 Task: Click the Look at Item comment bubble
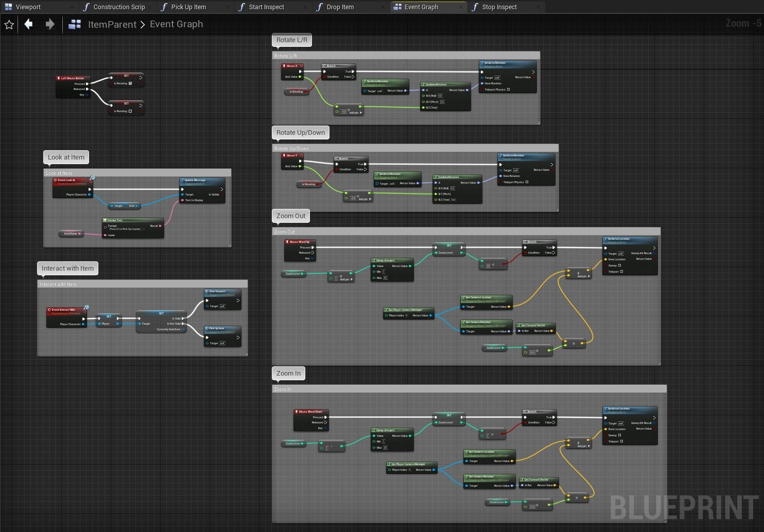66,157
